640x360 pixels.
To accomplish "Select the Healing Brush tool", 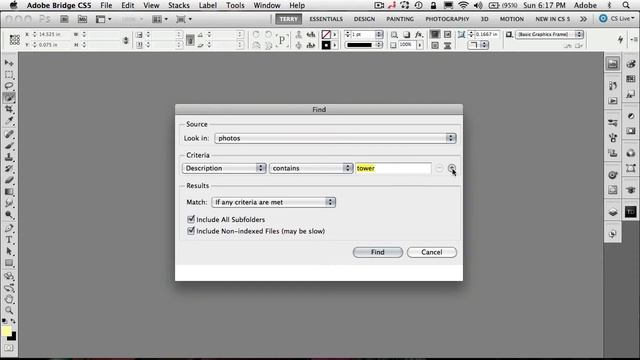I will [9, 134].
